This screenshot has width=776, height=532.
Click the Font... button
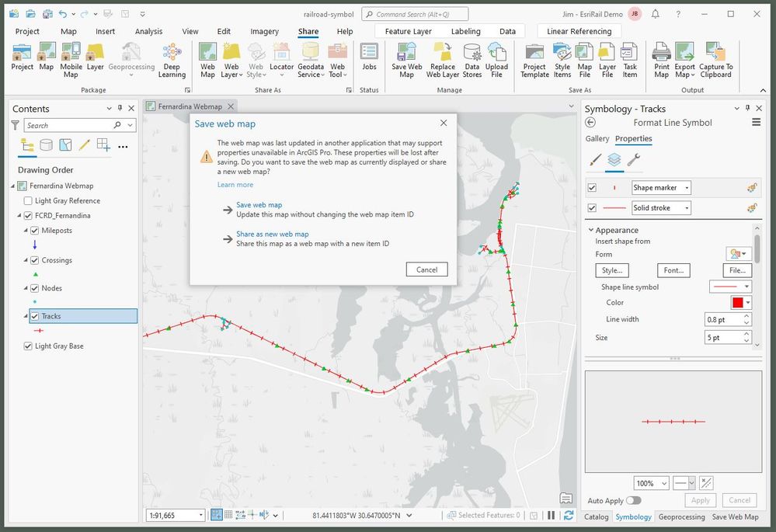673,270
